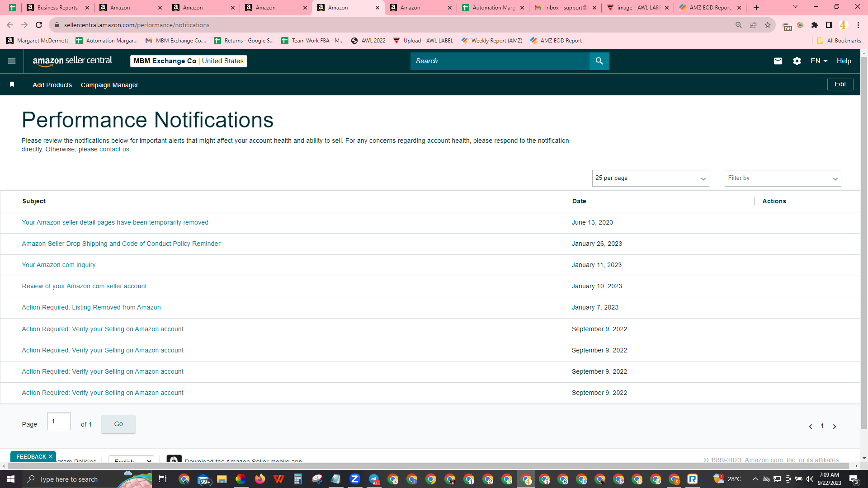Open the Seller Central settings gear
The width and height of the screenshot is (868, 488).
click(797, 61)
